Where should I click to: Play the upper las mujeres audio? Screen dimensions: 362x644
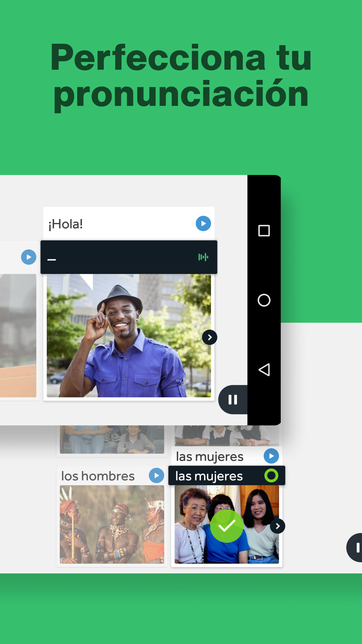[271, 456]
